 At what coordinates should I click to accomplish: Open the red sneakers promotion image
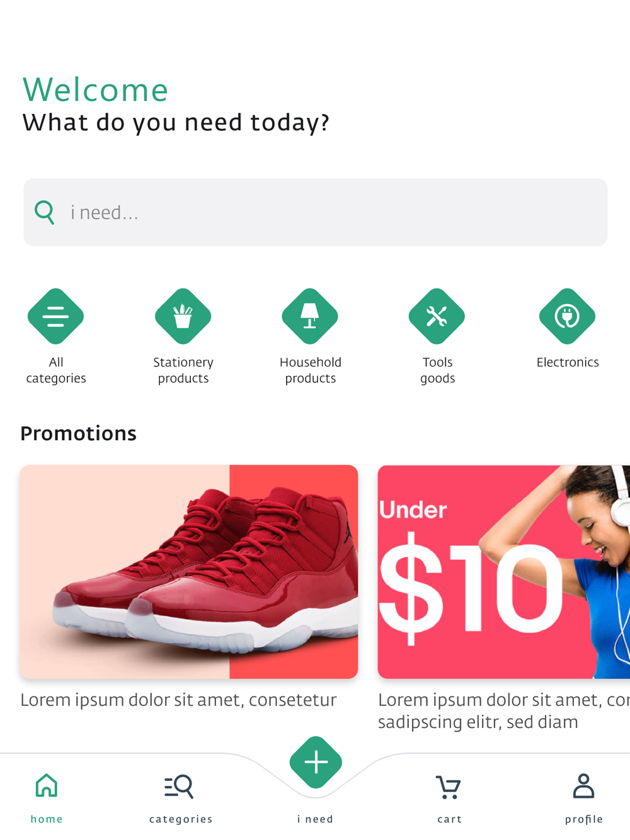pos(189,572)
